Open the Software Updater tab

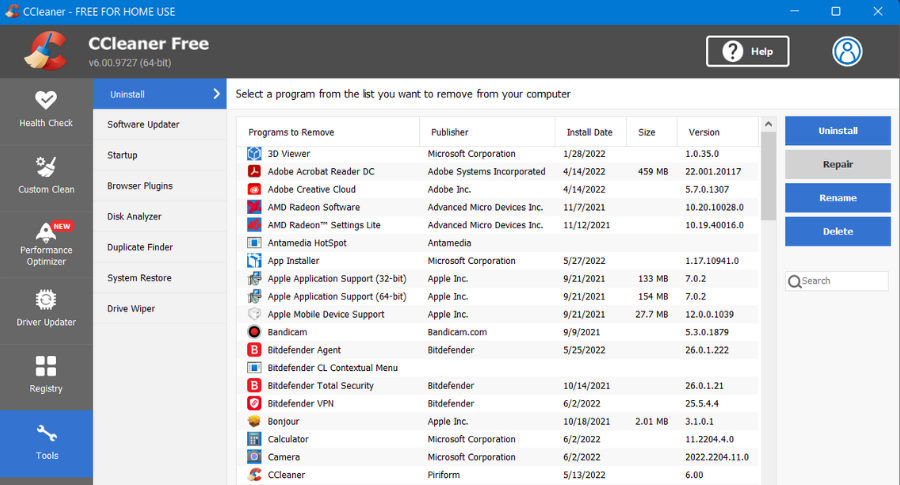point(160,125)
